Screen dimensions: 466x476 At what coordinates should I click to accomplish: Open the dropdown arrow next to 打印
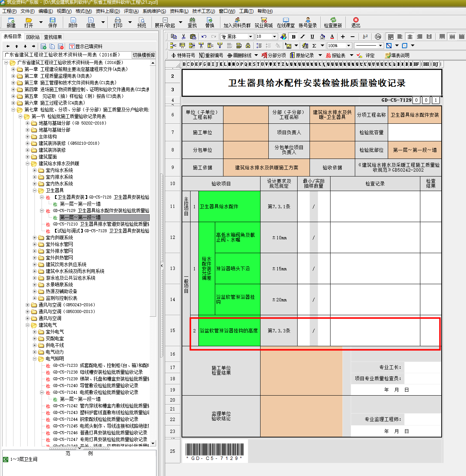[130, 22]
